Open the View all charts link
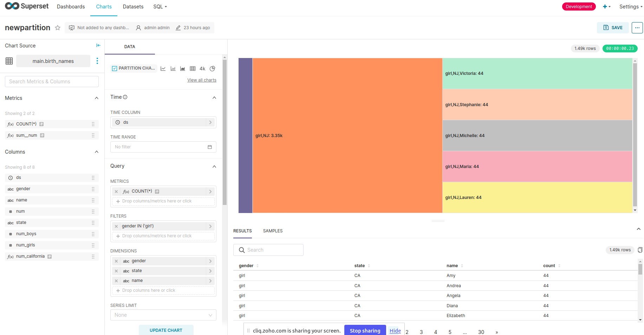The width and height of the screenshot is (644, 335). coord(202,80)
